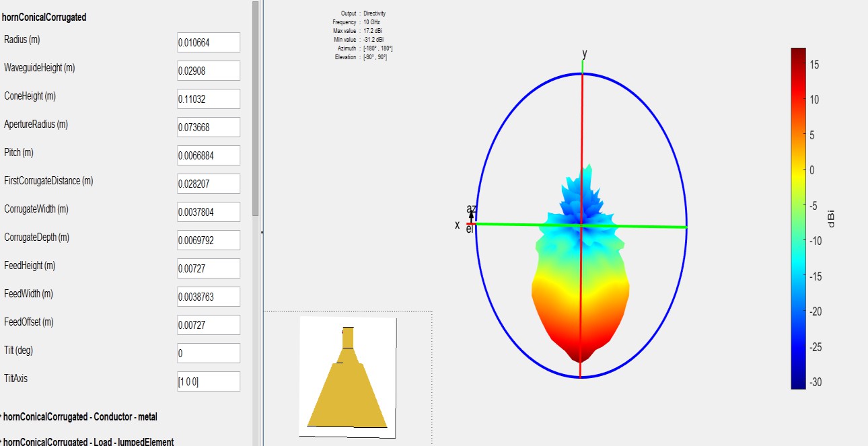Click the 'FeedOffset (m)' label
Viewport: 868px width, 446px height.
click(29, 322)
